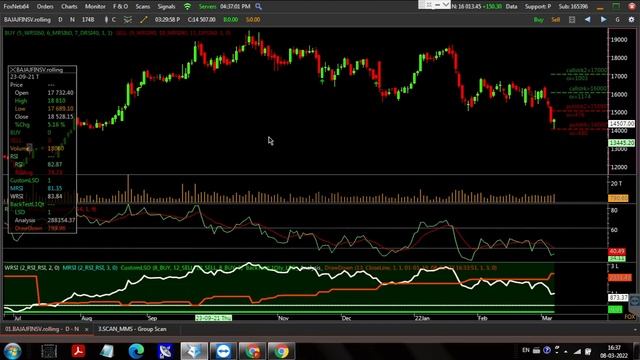Click the Servers status label
640x360 pixels.
pos(207,7)
